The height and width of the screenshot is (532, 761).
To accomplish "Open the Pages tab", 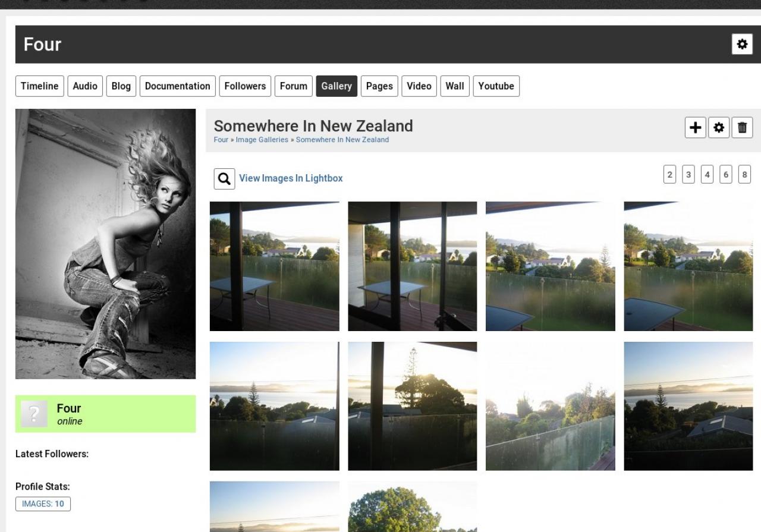I will pyautogui.click(x=379, y=86).
